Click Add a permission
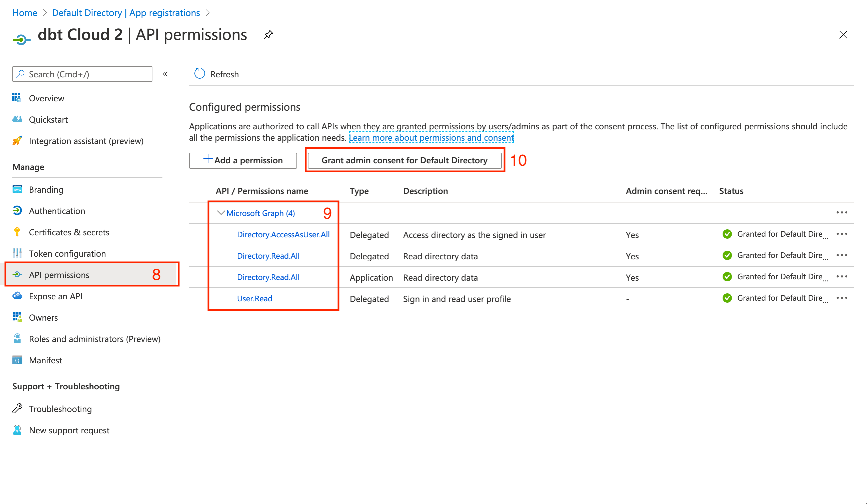Image resolution: width=867 pixels, height=504 pixels. click(242, 160)
